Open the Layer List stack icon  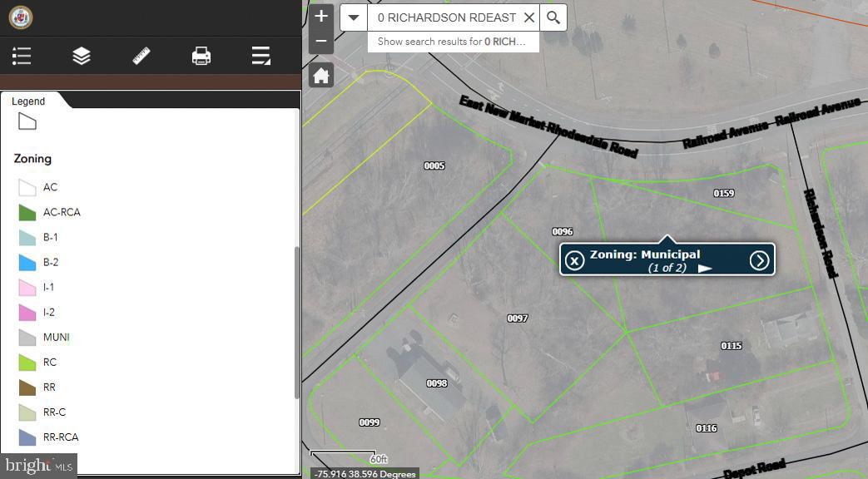pos(82,56)
